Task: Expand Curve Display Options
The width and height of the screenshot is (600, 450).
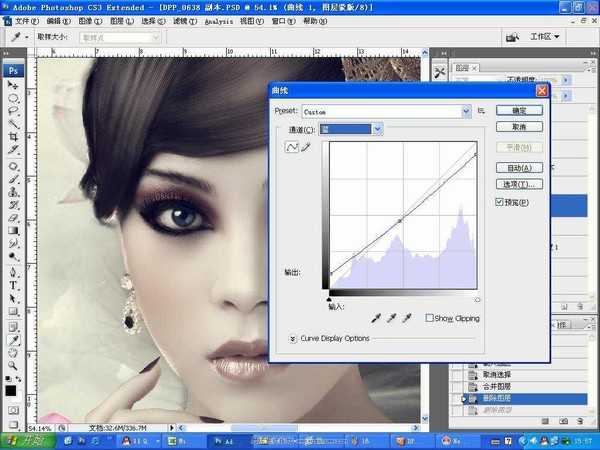Action: point(293,339)
